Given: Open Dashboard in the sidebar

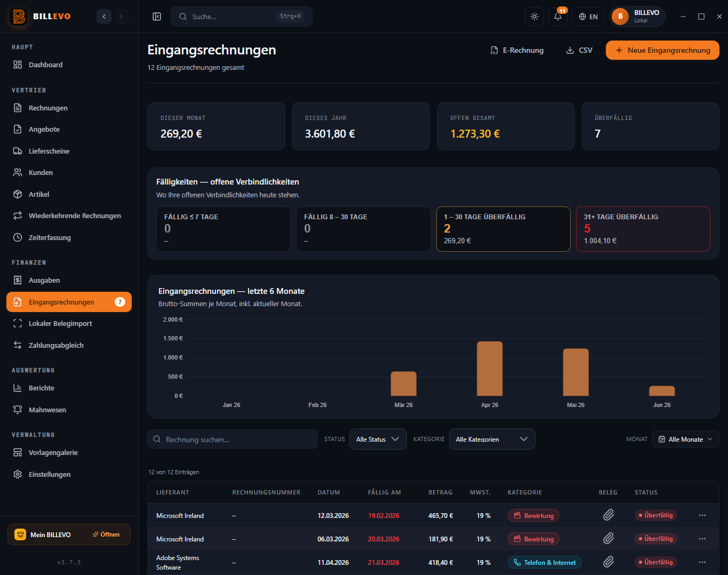Looking at the screenshot, I should click(69, 65).
